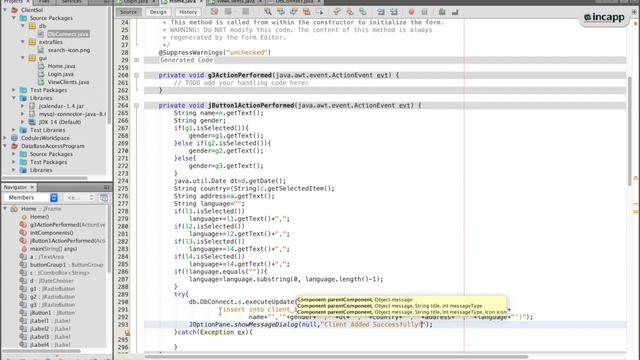
Task: Click the @SuppressWarnings annotation line
Action: (215, 52)
